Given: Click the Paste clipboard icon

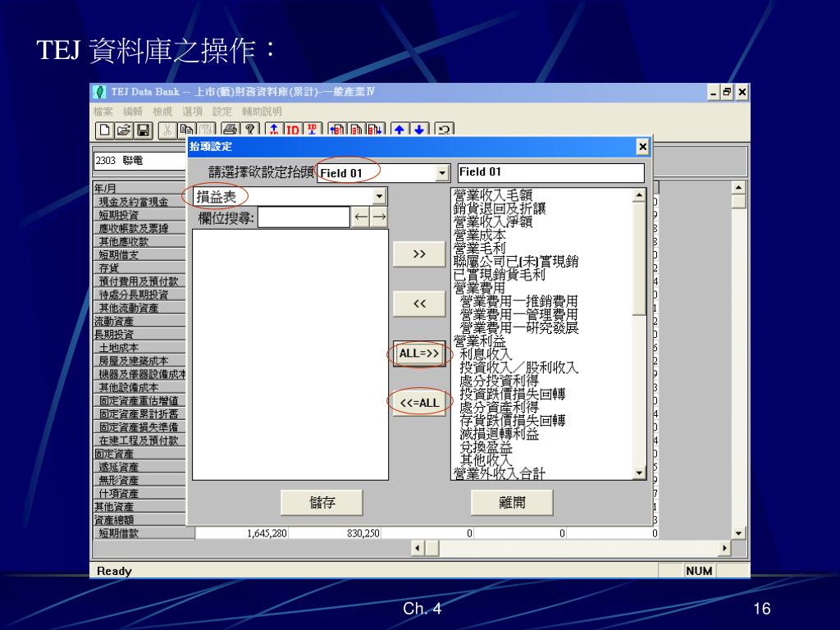Looking at the screenshot, I should (x=206, y=130).
